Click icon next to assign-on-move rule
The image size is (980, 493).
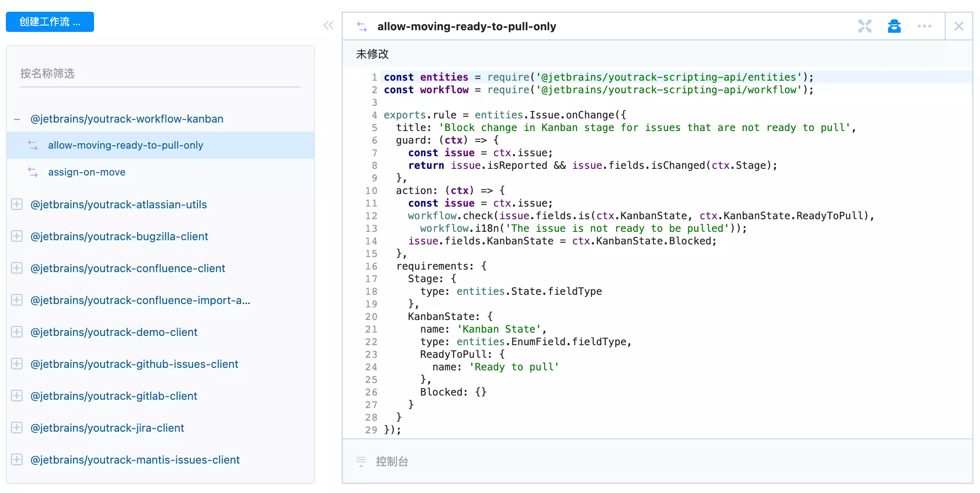(x=33, y=172)
